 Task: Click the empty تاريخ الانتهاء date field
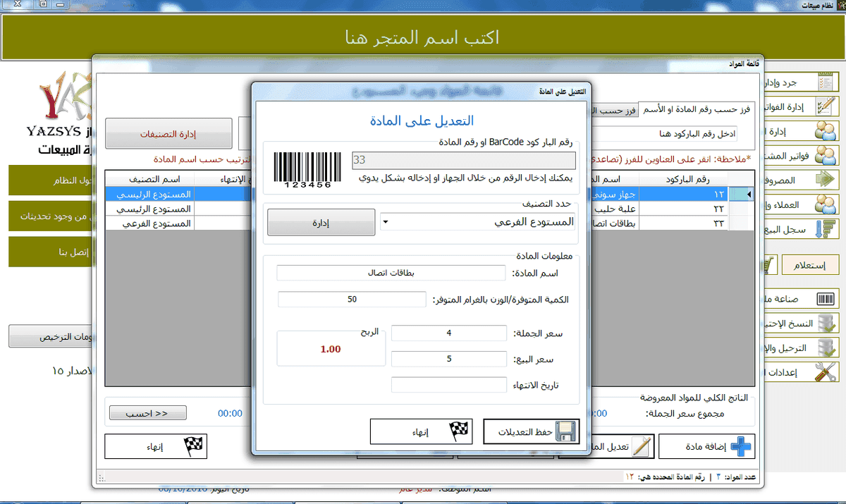(449, 385)
